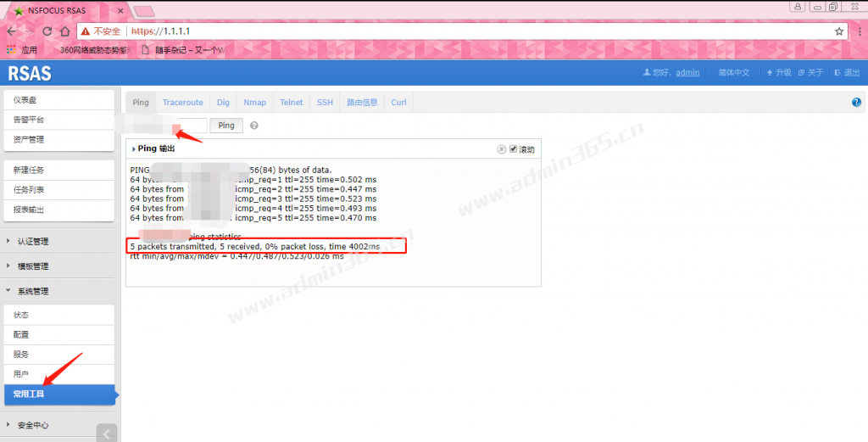Switch to the Ping tab
Image resolution: width=868 pixels, height=442 pixels.
click(x=141, y=102)
